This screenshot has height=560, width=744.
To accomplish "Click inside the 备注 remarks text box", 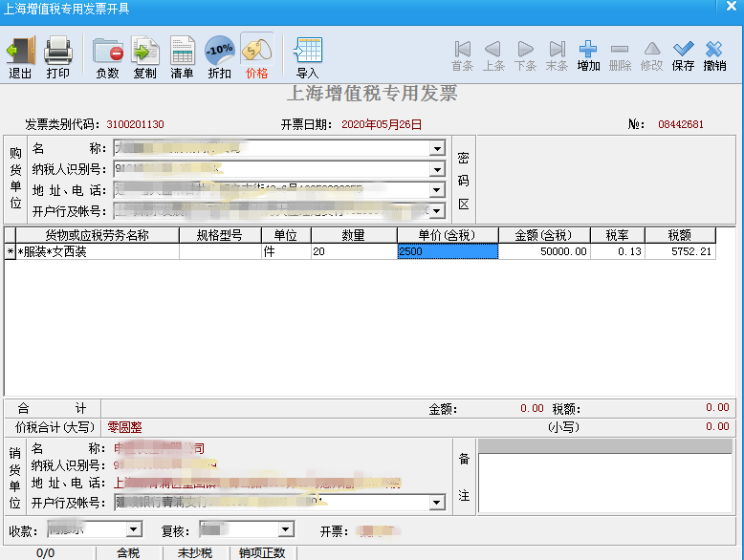I will [x=605, y=483].
